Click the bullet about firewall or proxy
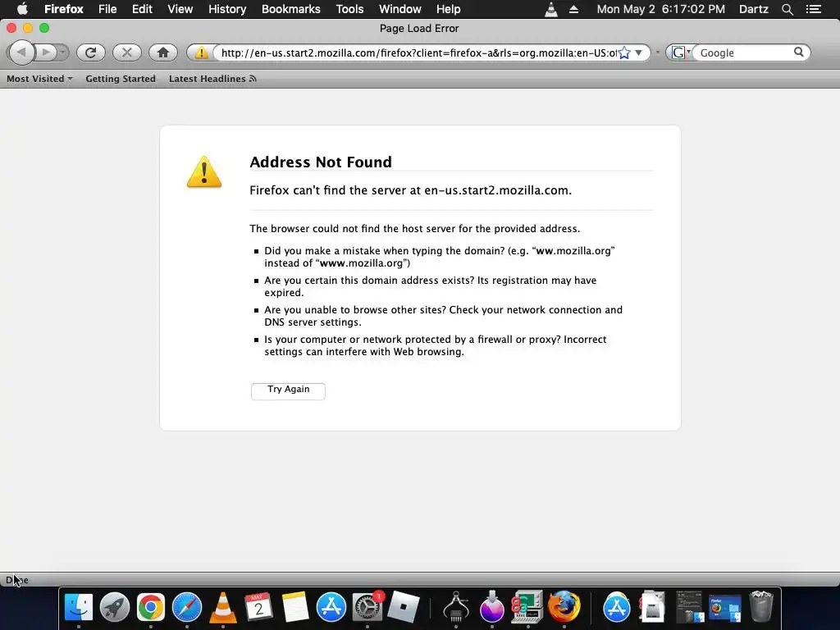The width and height of the screenshot is (840, 630). [x=435, y=345]
